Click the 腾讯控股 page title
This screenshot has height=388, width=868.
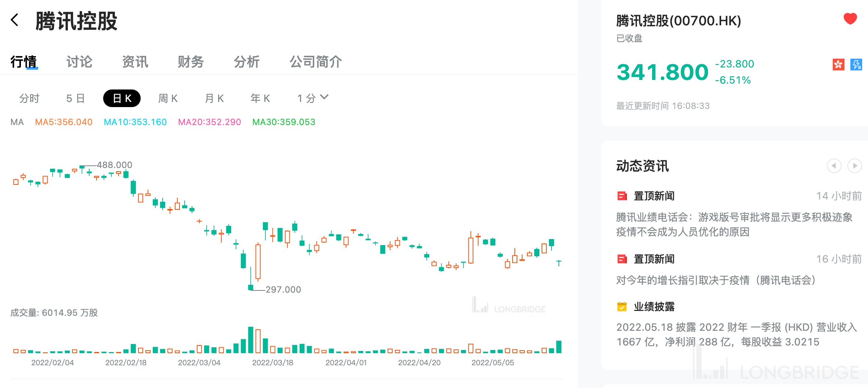click(76, 21)
